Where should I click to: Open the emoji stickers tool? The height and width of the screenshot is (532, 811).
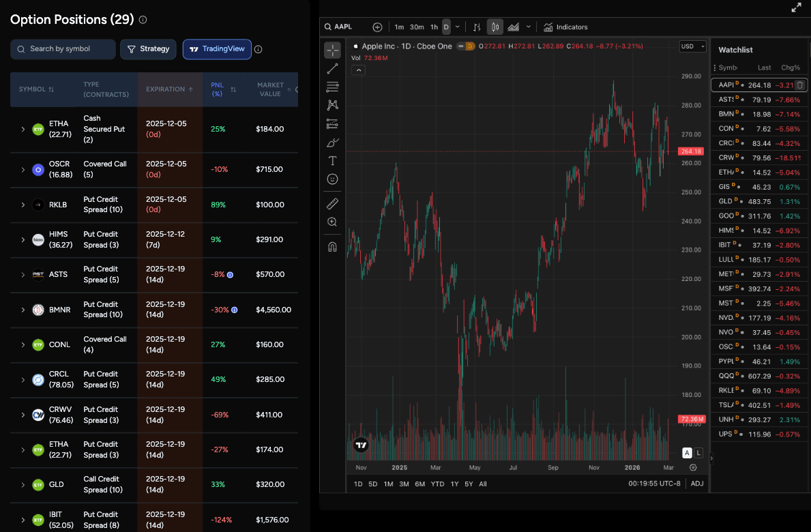[332, 179]
